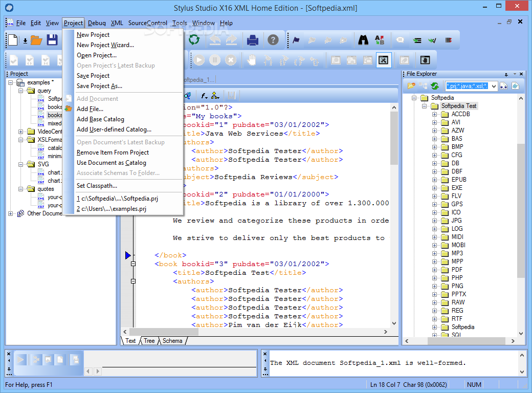Select the XSLFormat folder in Project tree

50,140
